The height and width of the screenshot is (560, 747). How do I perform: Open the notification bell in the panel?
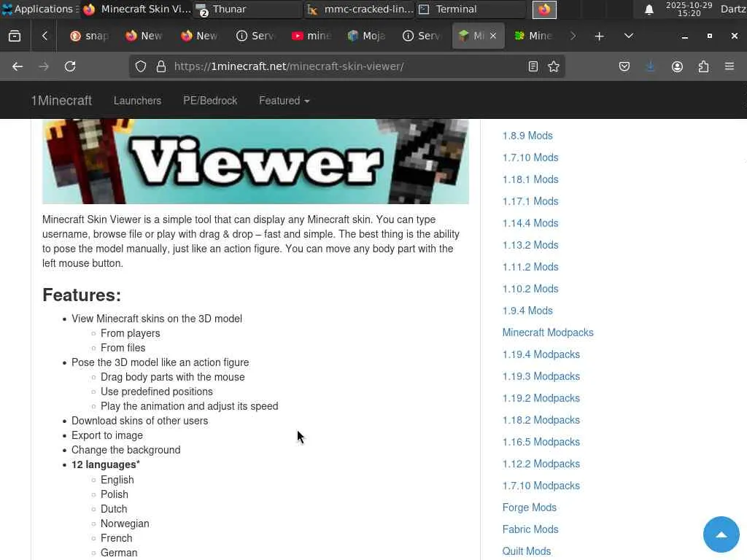click(x=649, y=9)
